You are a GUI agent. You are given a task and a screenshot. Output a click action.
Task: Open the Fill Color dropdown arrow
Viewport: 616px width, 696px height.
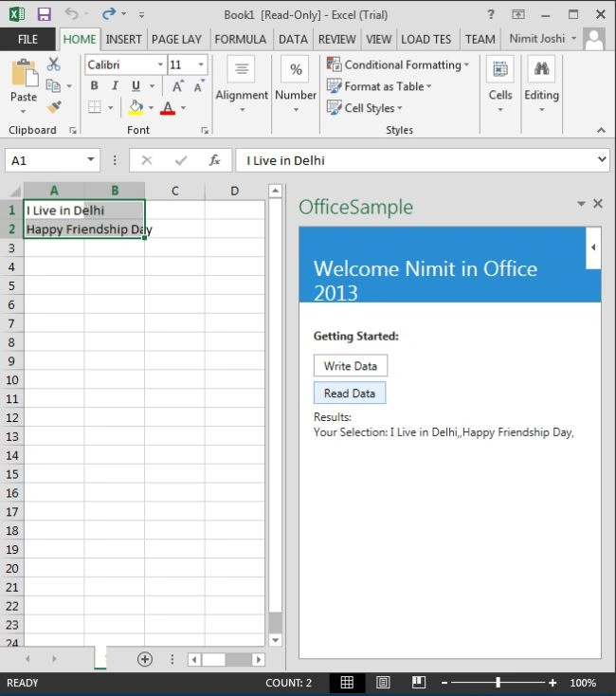click(x=152, y=107)
